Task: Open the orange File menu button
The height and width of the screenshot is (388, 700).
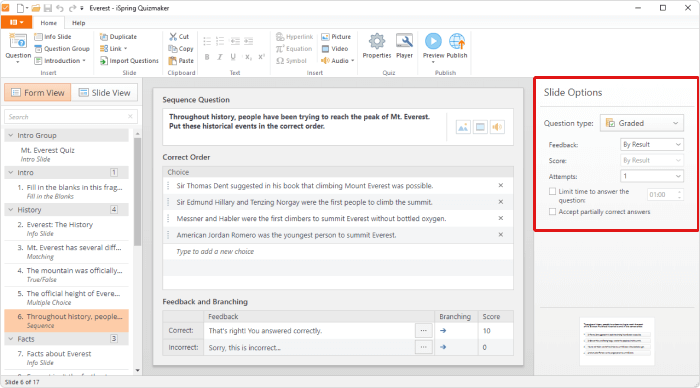Action: [17, 22]
